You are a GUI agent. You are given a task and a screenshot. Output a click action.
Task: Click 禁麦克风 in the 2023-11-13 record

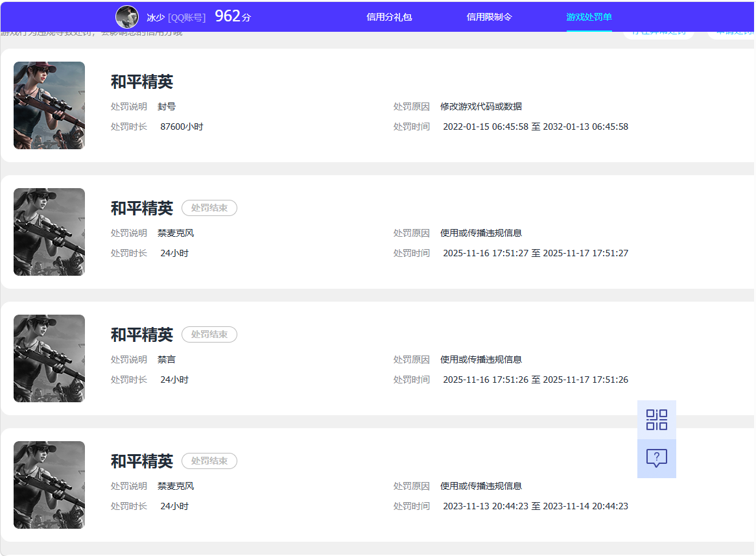coord(176,486)
